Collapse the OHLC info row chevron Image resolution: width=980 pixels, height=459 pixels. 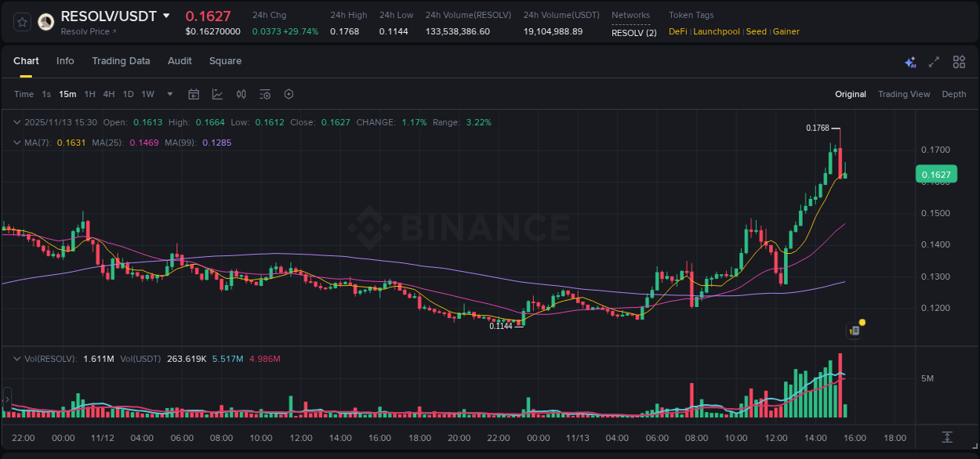pos(16,122)
